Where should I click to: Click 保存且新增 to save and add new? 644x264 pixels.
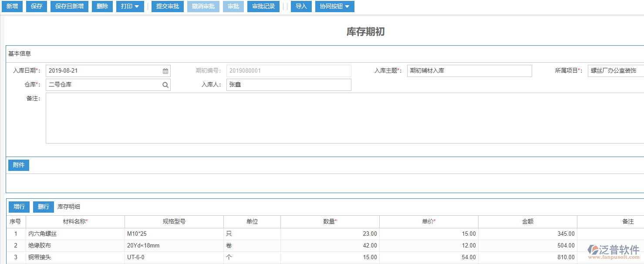[x=69, y=6]
